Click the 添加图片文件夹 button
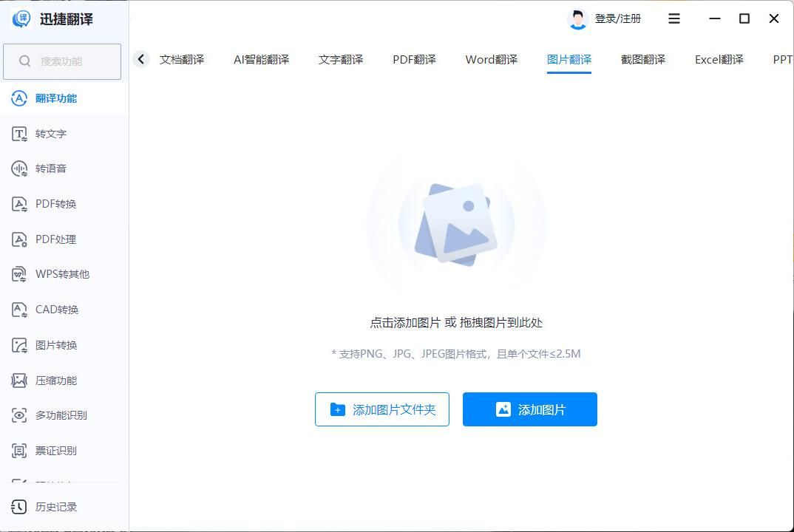794x532 pixels. click(381, 409)
